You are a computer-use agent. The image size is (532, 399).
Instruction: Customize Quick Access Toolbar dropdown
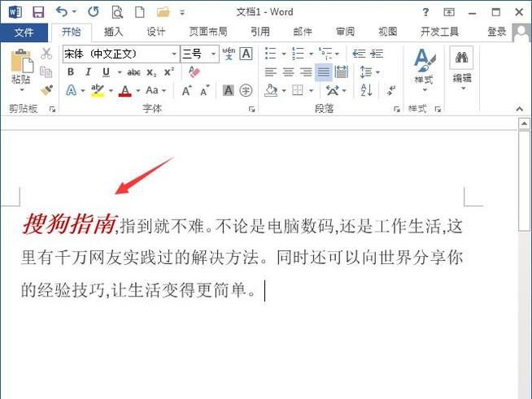(x=182, y=13)
